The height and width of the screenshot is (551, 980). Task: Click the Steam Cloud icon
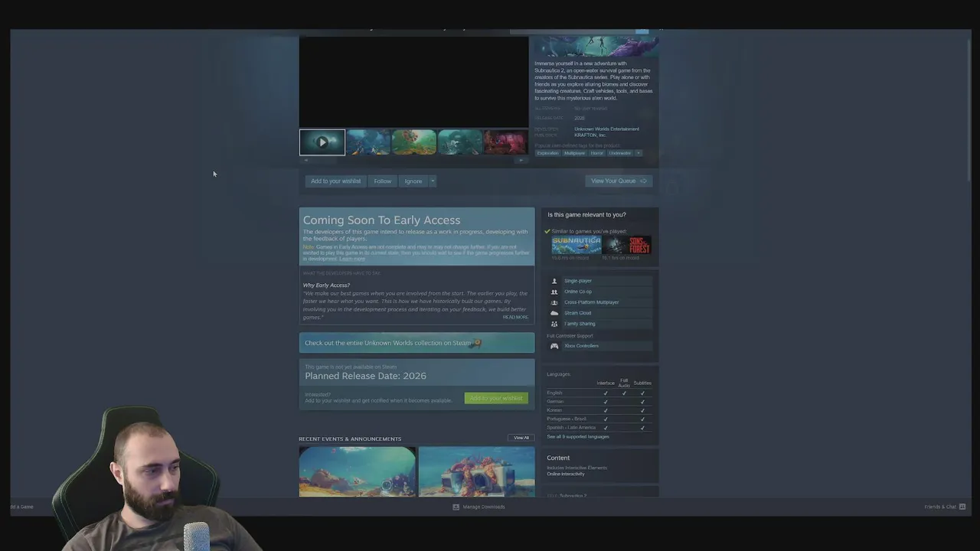(x=554, y=313)
